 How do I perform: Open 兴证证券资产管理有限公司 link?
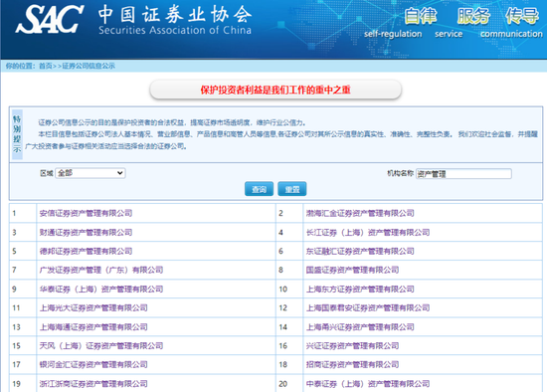pyautogui.click(x=352, y=346)
